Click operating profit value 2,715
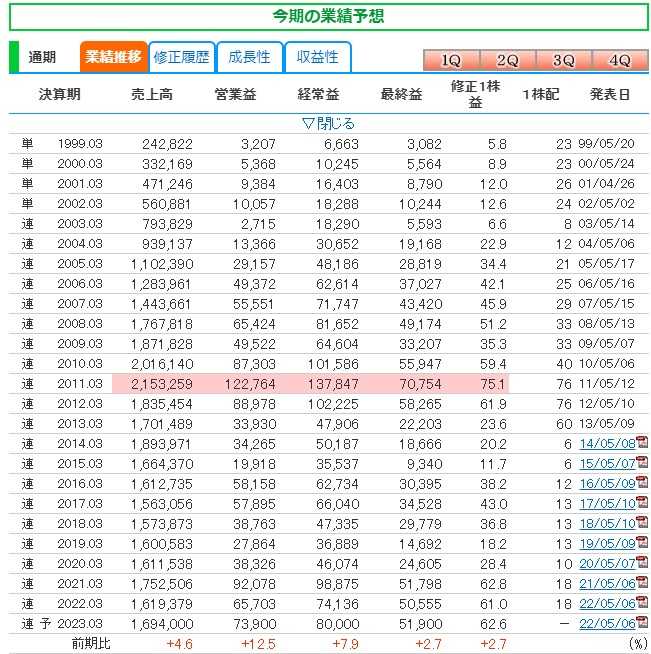The height and width of the screenshot is (654, 651). coord(258,224)
